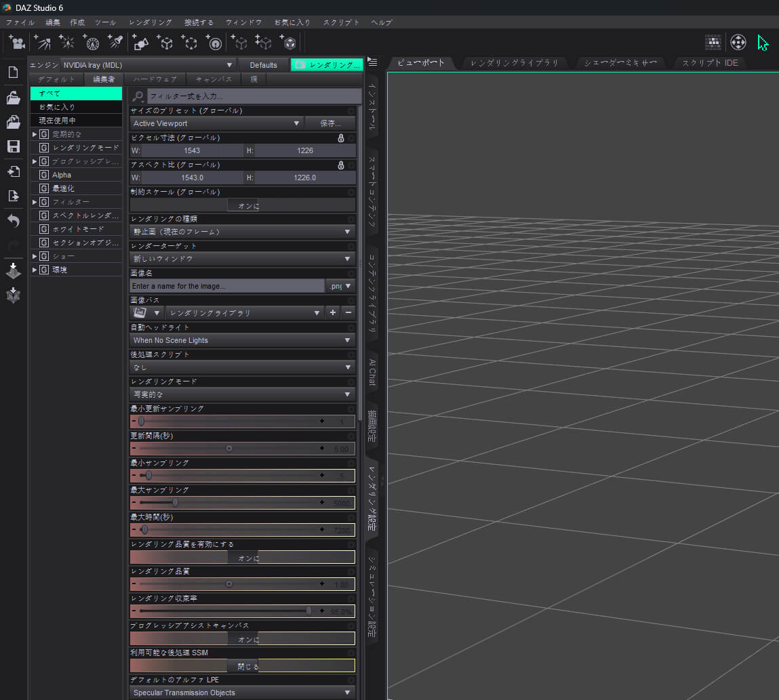Image resolution: width=779 pixels, height=700 pixels.
Task: Click the cyan レンダリング button
Action: coord(326,65)
